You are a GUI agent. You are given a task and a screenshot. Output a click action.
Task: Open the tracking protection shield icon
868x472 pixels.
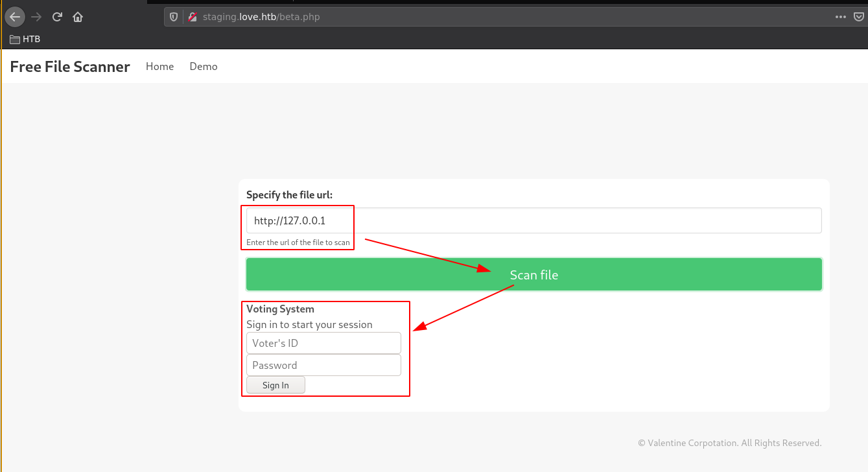point(174,17)
